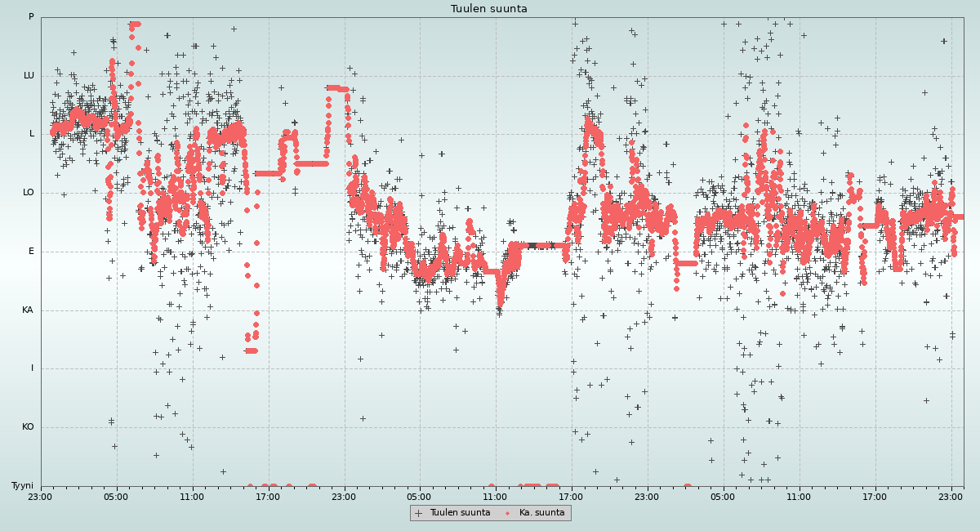
Task: Click the 'KA' y-axis label
Action: click(28, 310)
